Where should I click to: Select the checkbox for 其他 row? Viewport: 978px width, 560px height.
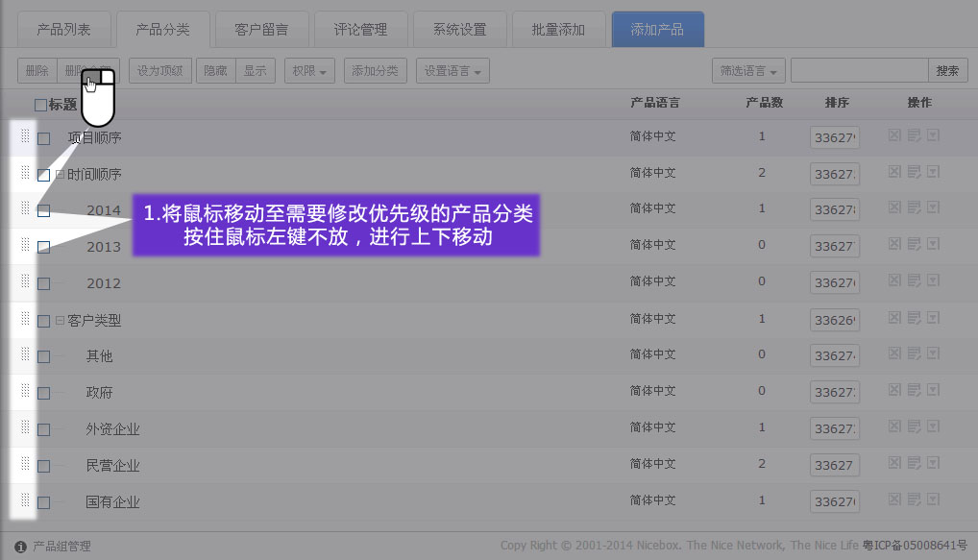[43, 356]
